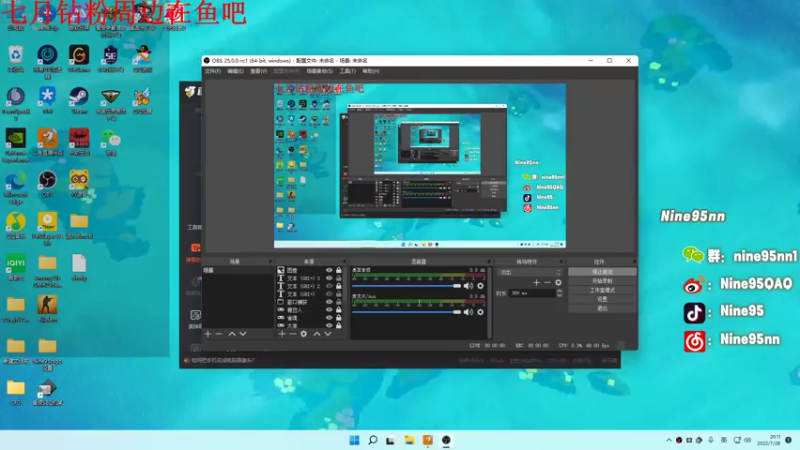This screenshot has width=800, height=450.
Task: Open the PotPlayer desktop shortcut
Action: (47, 229)
